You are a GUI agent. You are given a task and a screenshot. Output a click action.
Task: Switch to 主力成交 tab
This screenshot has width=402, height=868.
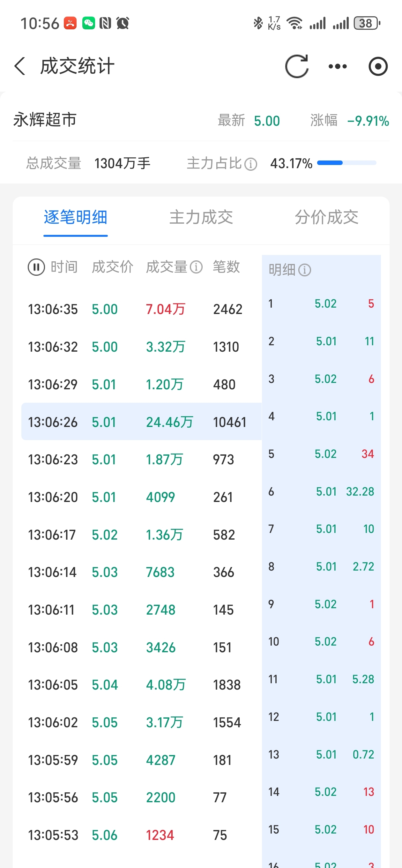(201, 217)
